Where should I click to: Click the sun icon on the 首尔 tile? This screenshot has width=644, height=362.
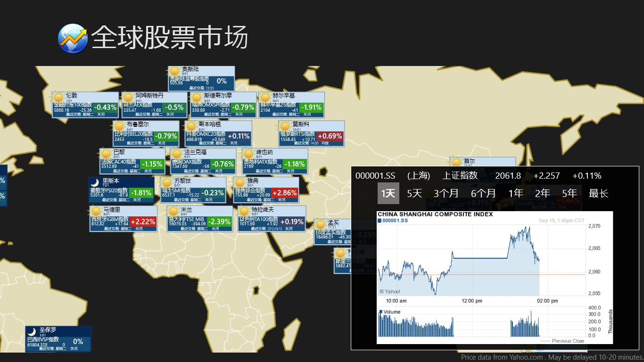coord(456,162)
